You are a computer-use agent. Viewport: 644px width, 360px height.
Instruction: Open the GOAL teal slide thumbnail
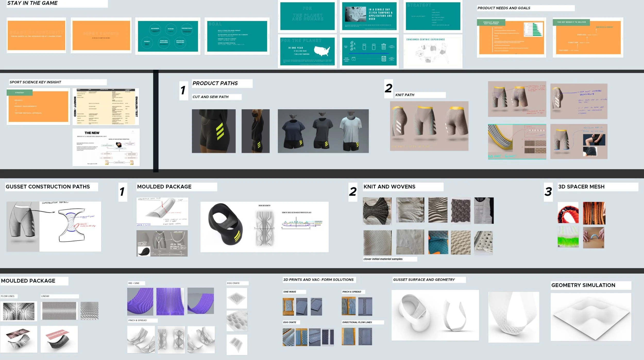237,36
